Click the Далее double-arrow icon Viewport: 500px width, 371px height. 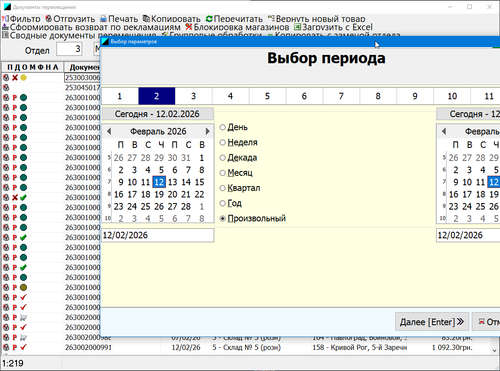[460, 322]
